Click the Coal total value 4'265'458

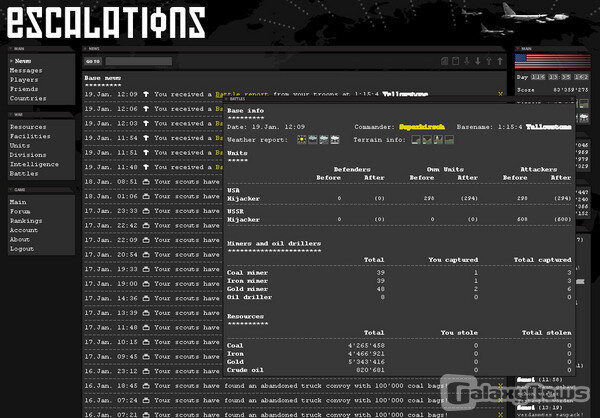point(366,346)
